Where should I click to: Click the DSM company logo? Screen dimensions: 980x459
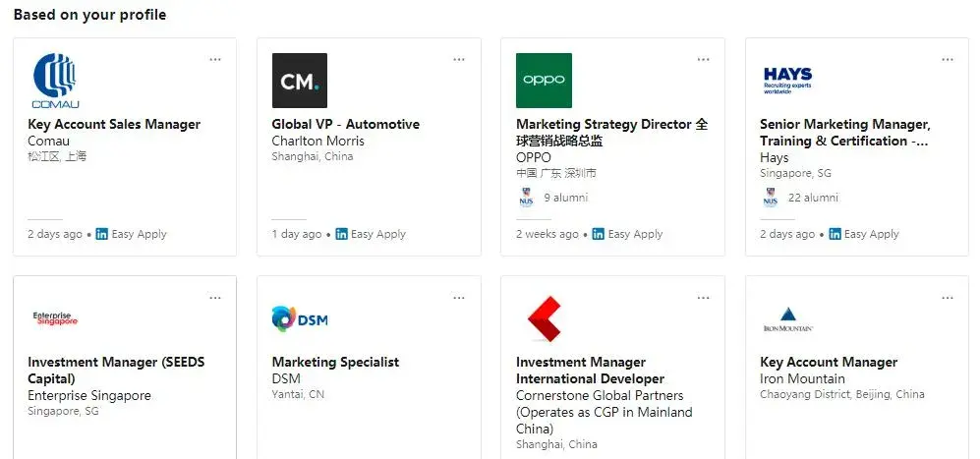(x=300, y=318)
